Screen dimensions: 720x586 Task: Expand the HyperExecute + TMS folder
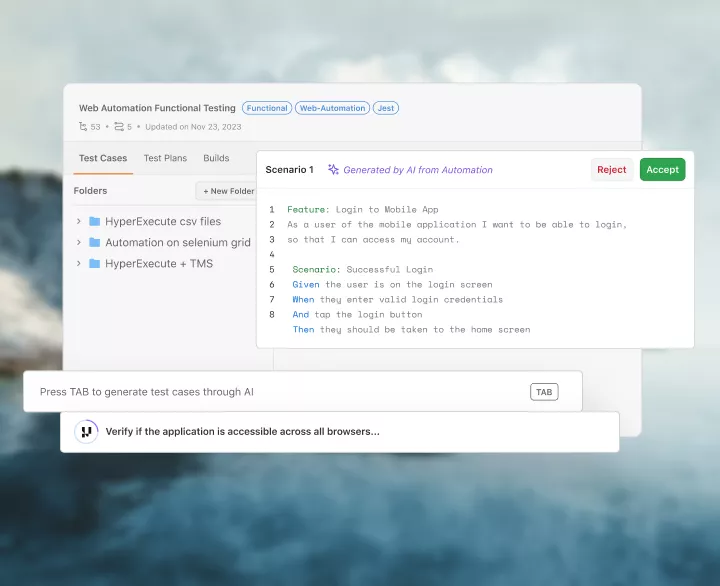tap(79, 263)
